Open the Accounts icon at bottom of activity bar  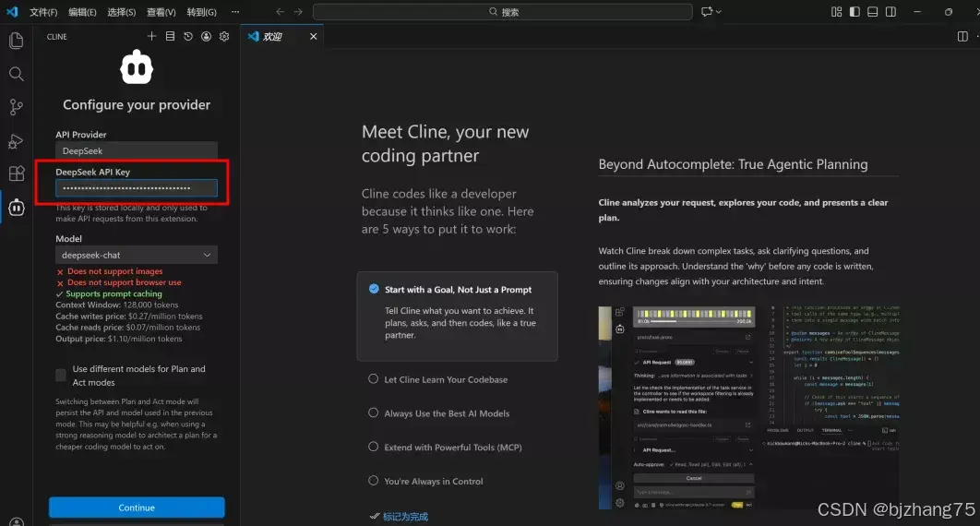coord(17,521)
